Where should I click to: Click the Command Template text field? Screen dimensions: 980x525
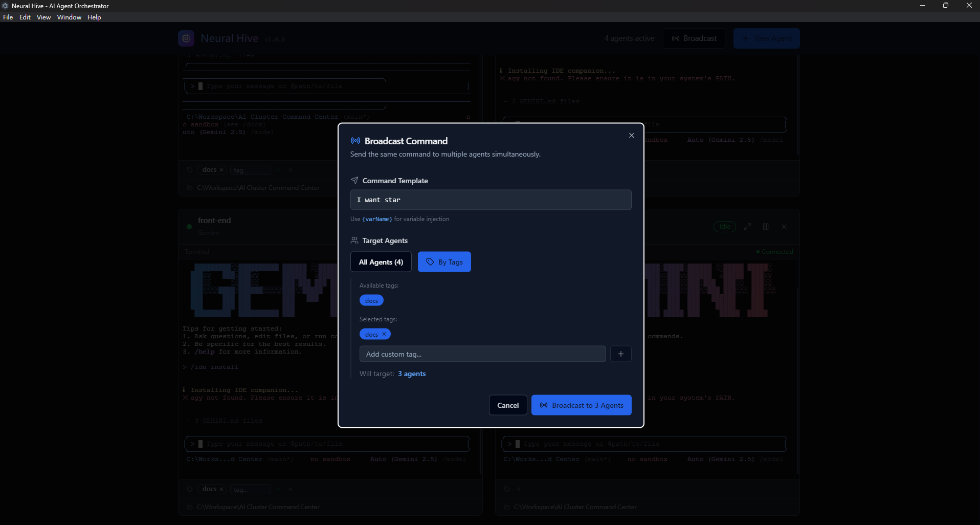(491, 200)
